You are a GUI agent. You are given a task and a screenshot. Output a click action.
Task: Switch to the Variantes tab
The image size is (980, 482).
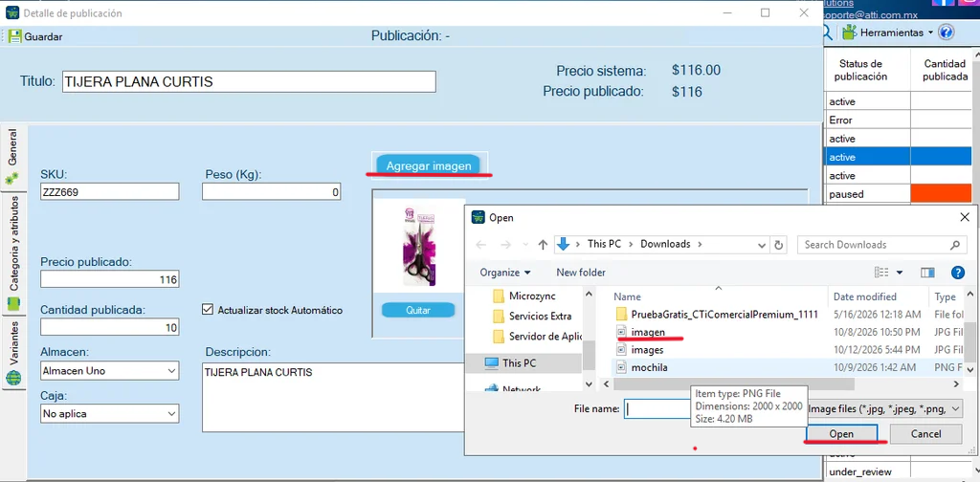pos(12,354)
